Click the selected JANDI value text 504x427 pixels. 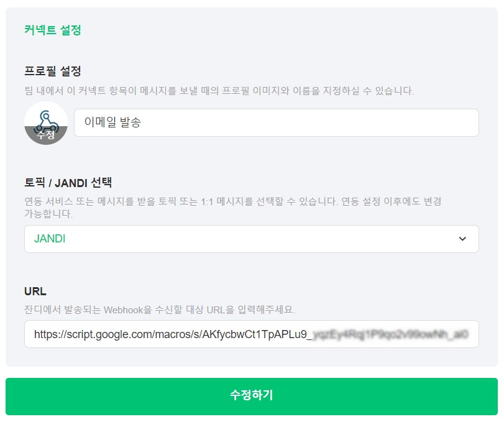(50, 239)
